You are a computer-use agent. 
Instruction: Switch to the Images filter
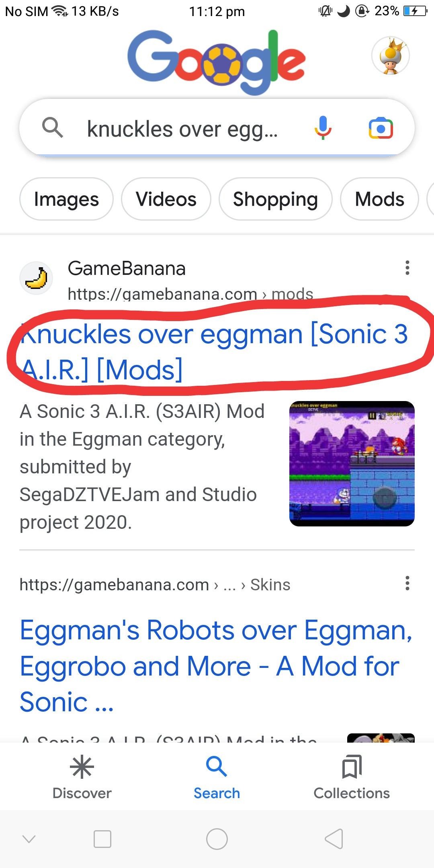[66, 199]
